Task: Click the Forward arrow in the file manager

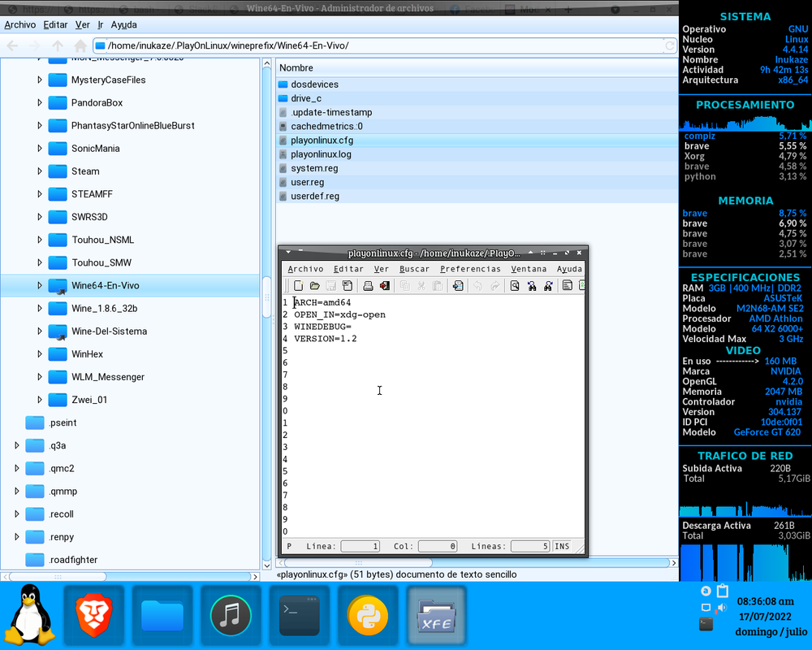Action: tap(35, 45)
